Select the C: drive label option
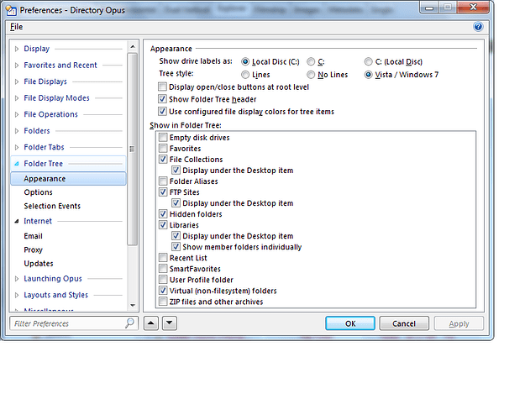The width and height of the screenshot is (525, 420). coord(311,61)
